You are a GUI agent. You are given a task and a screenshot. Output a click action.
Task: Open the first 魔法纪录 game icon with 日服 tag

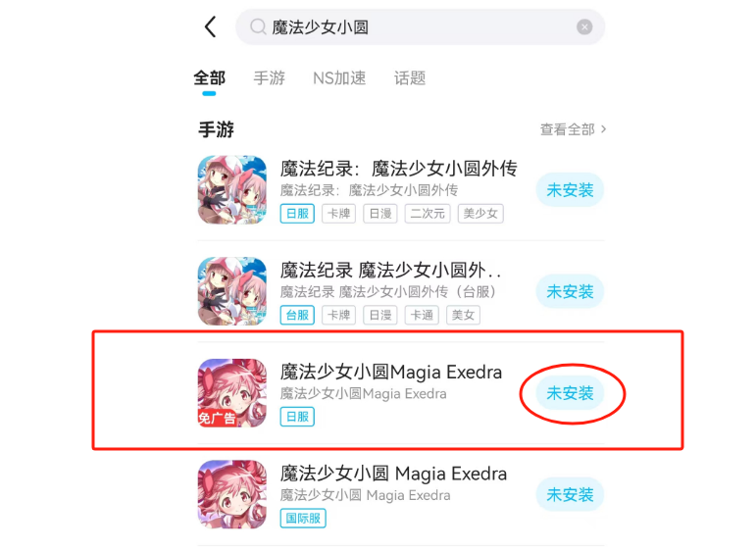tap(232, 189)
